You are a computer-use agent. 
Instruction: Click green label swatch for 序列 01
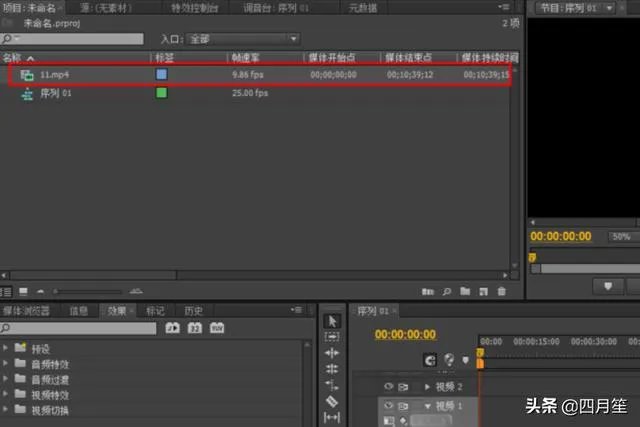pos(162,93)
